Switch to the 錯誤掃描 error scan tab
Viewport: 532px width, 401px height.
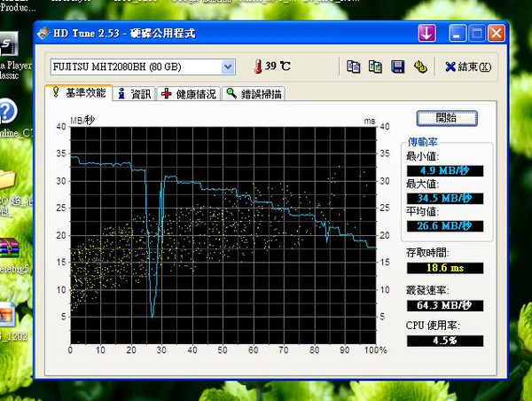[254, 94]
